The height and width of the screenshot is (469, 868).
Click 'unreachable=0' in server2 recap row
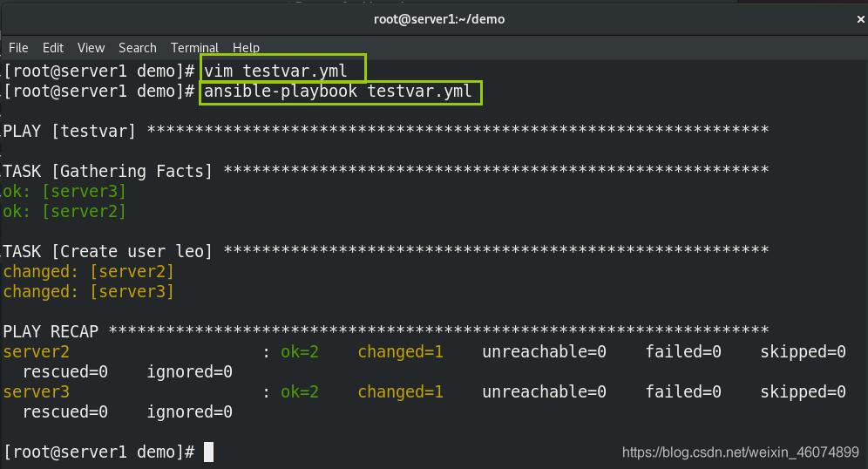[x=544, y=351]
